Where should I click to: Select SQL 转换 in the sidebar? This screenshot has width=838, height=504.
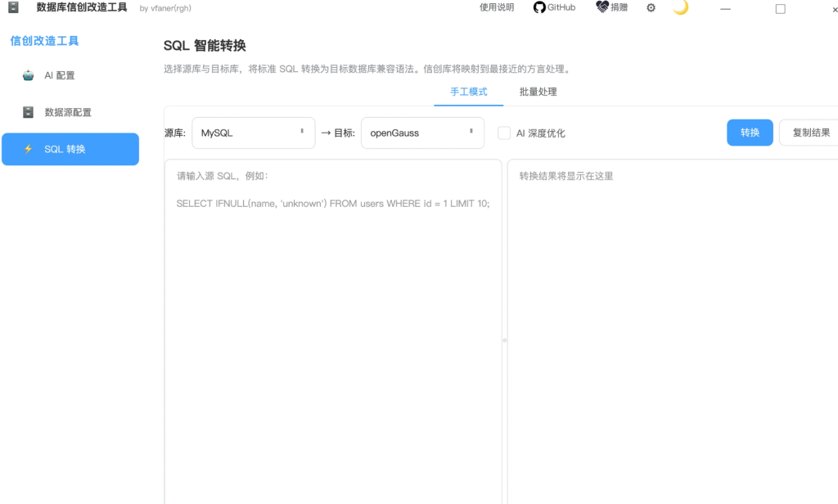(x=70, y=149)
